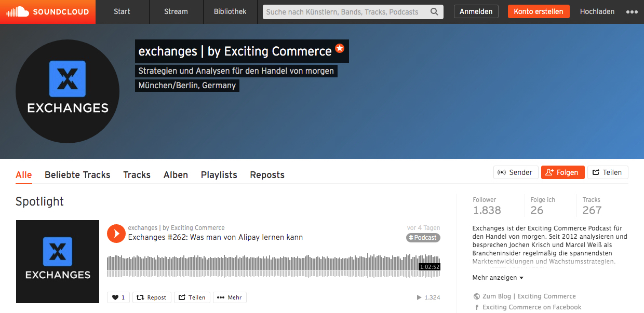Click the SoundCloud logo
Image resolution: width=644 pixels, height=313 pixels.
click(48, 11)
